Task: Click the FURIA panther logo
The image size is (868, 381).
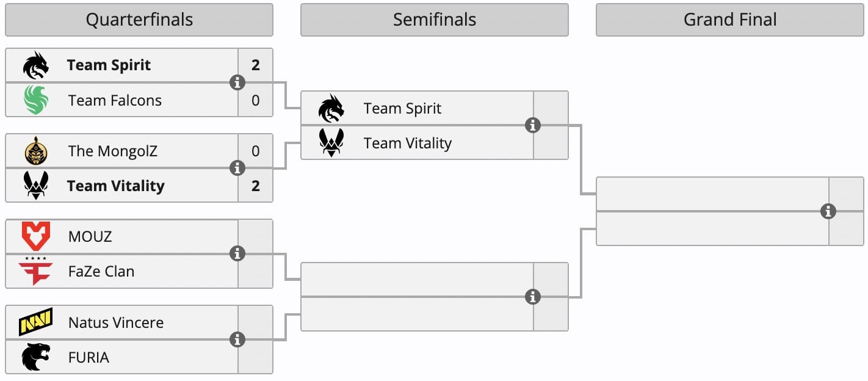Action: coord(36,357)
